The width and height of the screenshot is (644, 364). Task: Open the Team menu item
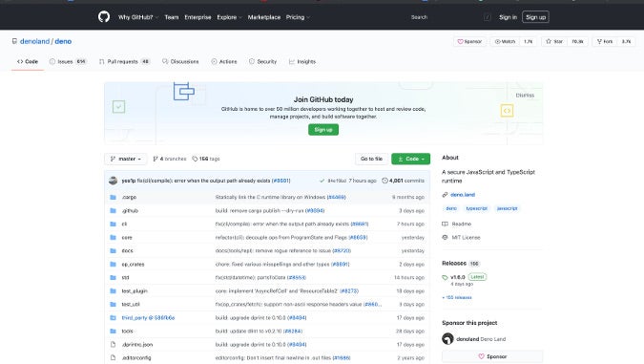(x=172, y=17)
